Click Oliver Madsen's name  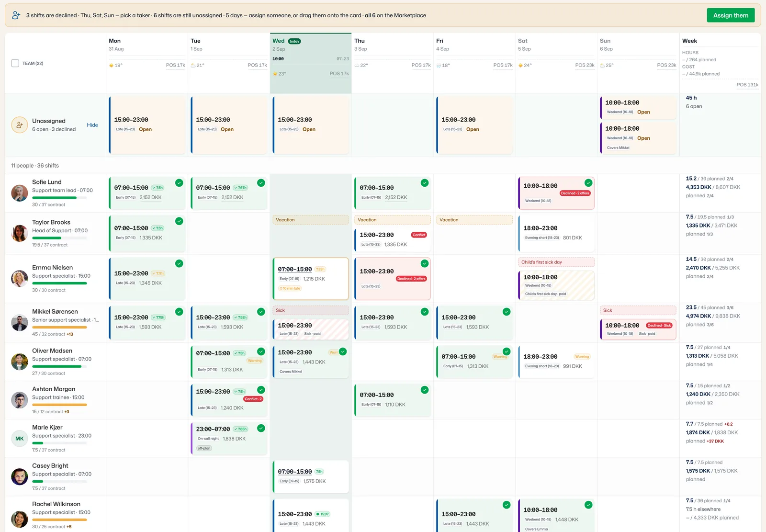(x=52, y=351)
